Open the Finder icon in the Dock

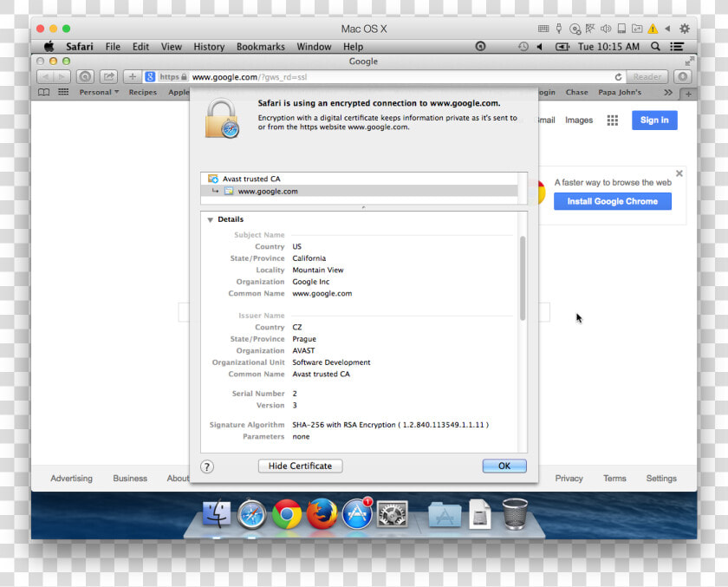217,514
